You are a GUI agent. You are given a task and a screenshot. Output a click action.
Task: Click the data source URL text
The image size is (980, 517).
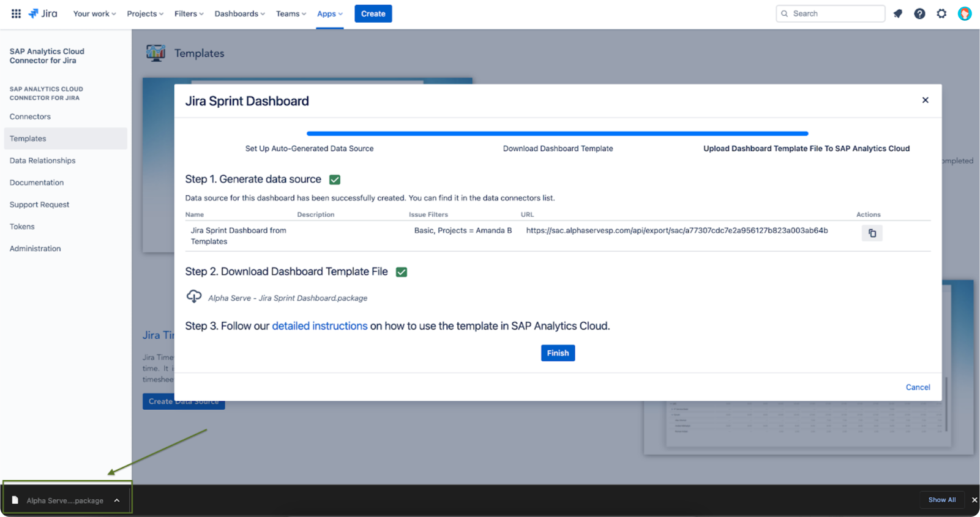[677, 230]
